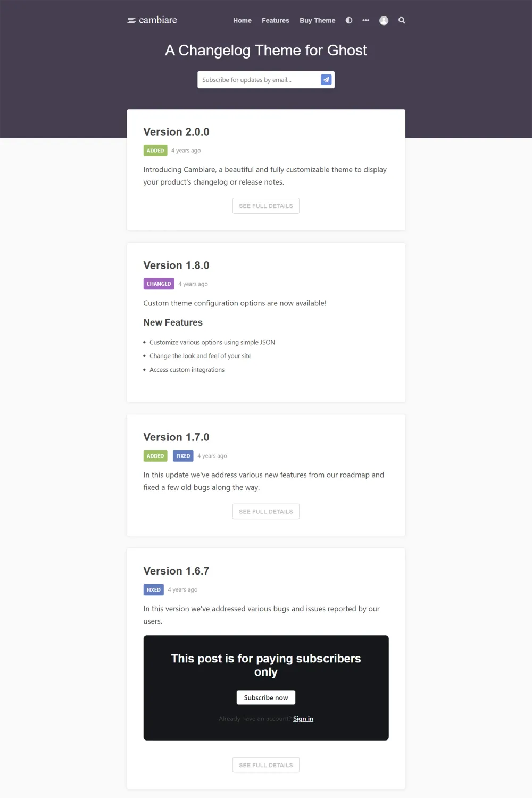This screenshot has width=532, height=798.
Task: Click 'This post is for paying subscribers only'
Action: [266, 665]
